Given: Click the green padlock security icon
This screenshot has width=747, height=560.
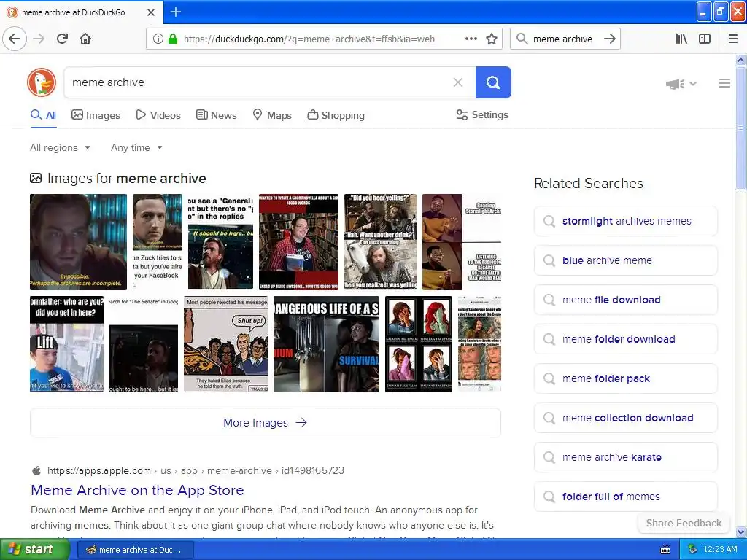Looking at the screenshot, I should [173, 39].
